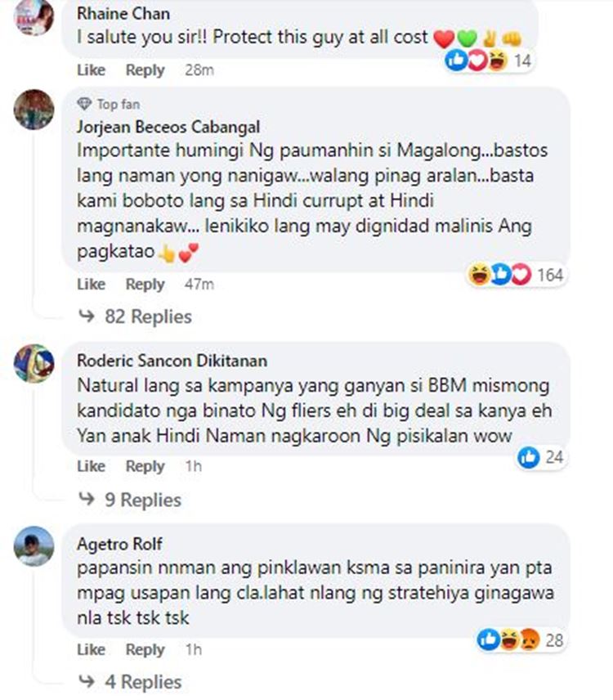Like Roderic Sancon Dikitanan's comment
This screenshot has width=613, height=700.
[x=91, y=466]
